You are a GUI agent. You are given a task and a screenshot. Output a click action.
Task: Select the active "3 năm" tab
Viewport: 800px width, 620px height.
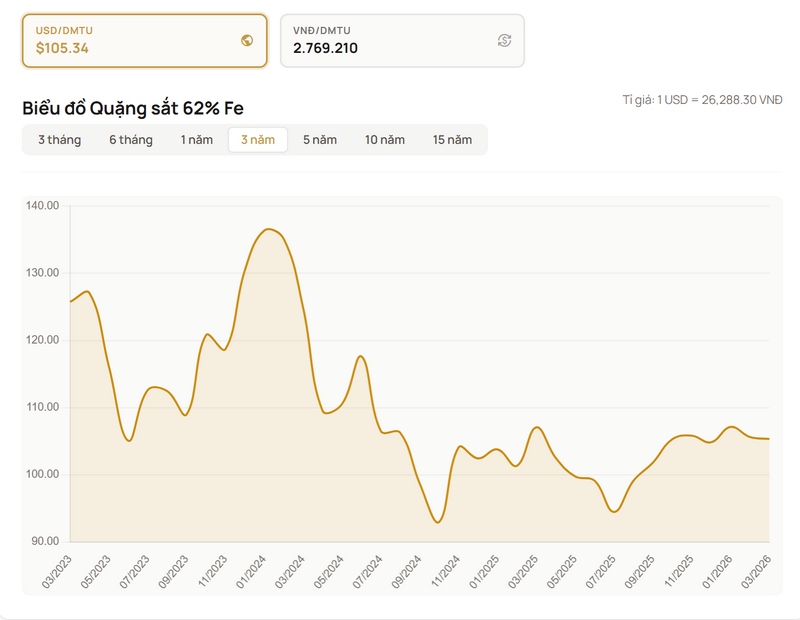[x=258, y=140]
